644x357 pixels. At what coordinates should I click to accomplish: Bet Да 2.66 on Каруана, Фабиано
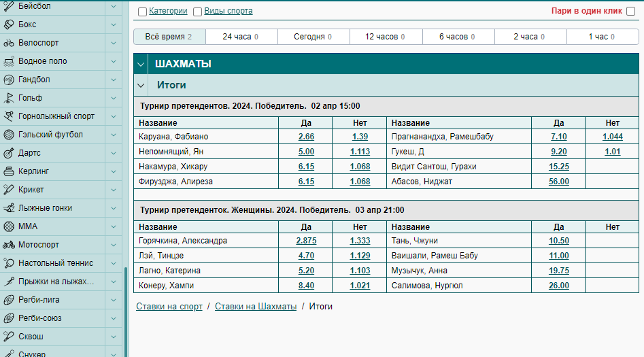(x=306, y=137)
